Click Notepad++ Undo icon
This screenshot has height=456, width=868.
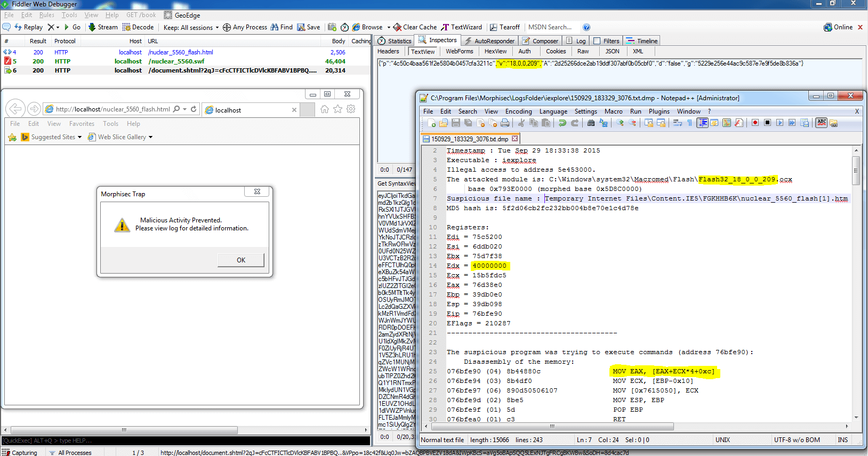562,123
